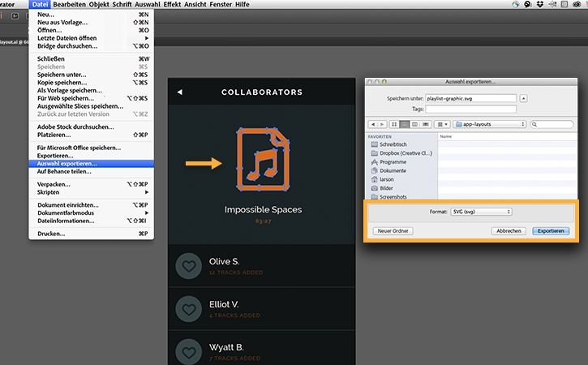Click the search field in export dialog
The width and height of the screenshot is (588, 365).
(552, 124)
